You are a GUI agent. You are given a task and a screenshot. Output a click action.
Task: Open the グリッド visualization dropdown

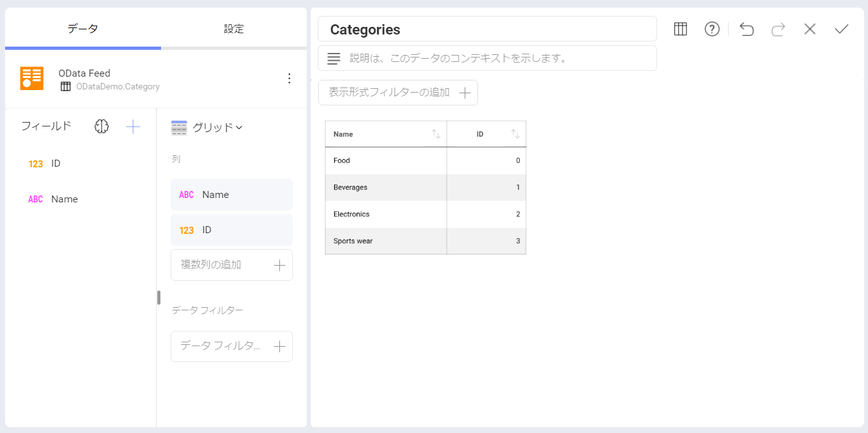(x=217, y=128)
